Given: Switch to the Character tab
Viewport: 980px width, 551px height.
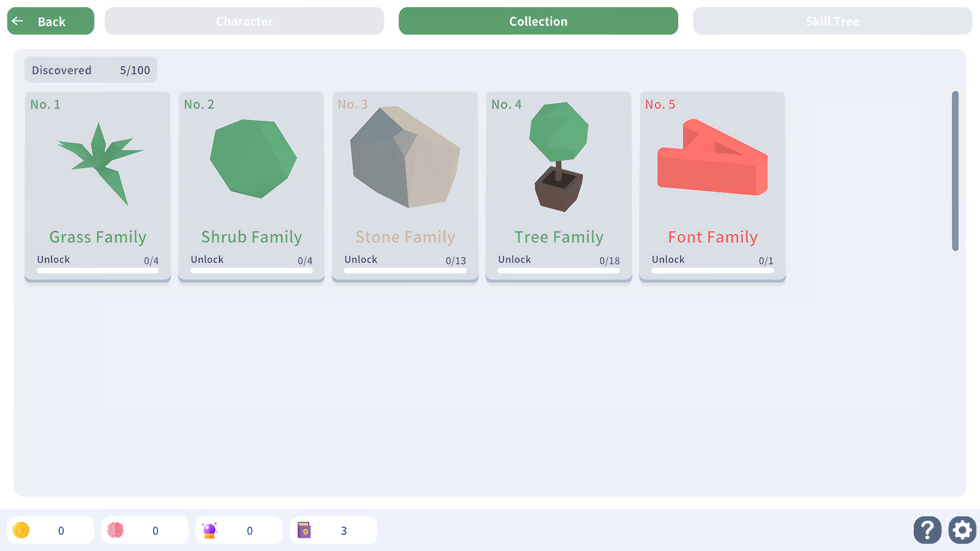Looking at the screenshot, I should point(244,21).
